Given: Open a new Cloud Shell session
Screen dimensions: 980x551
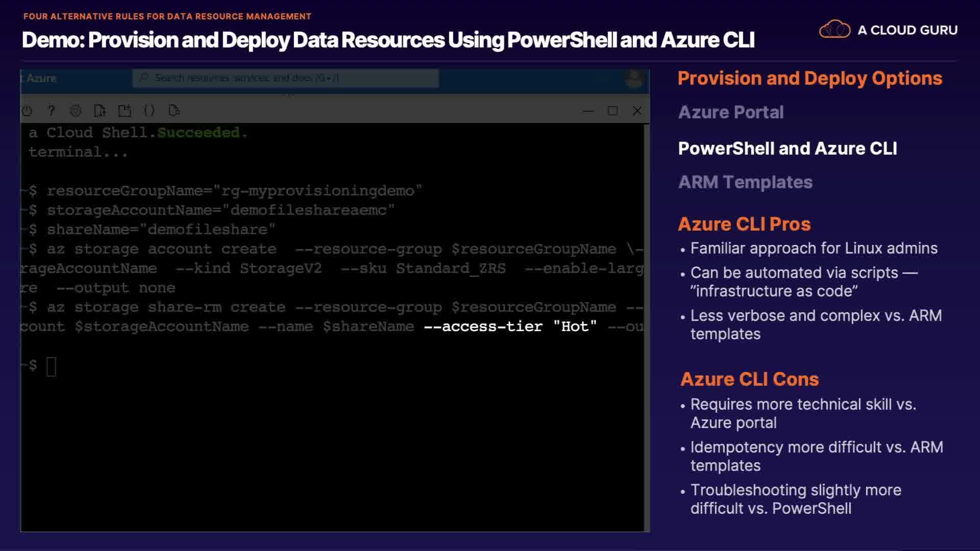Looking at the screenshot, I should pos(125,111).
